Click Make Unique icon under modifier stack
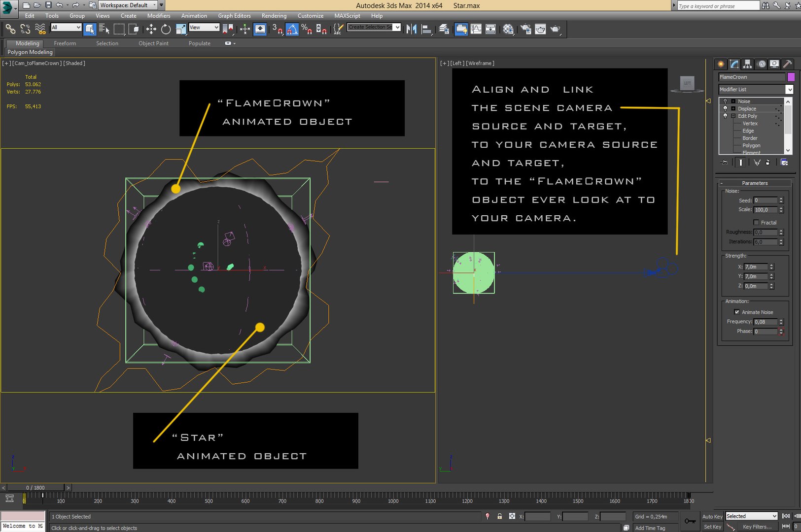 757,162
